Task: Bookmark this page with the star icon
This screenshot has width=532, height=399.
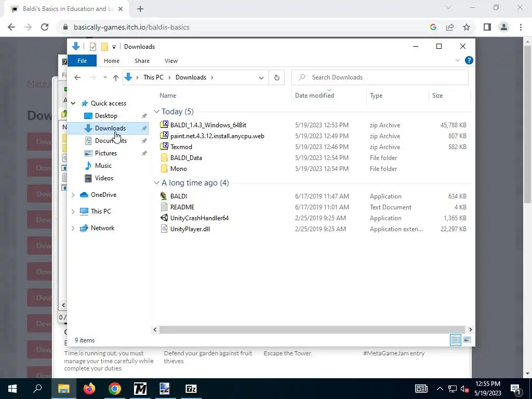Action: tap(467, 27)
